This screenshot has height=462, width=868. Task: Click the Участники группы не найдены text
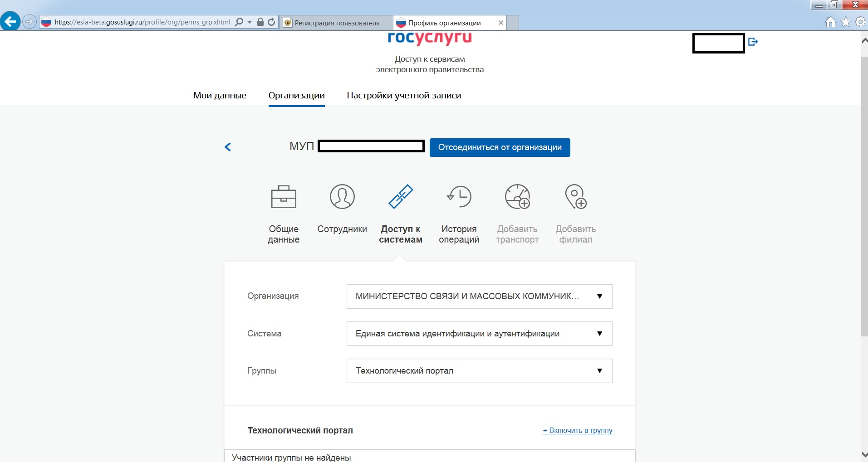click(291, 457)
